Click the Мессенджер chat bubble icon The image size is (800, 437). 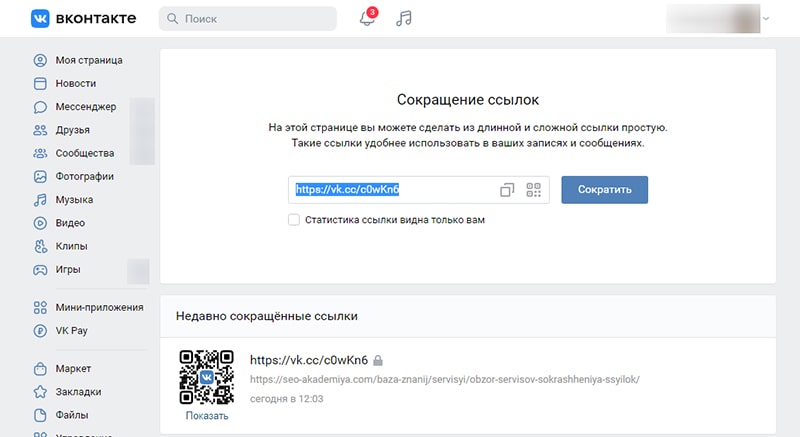(40, 107)
